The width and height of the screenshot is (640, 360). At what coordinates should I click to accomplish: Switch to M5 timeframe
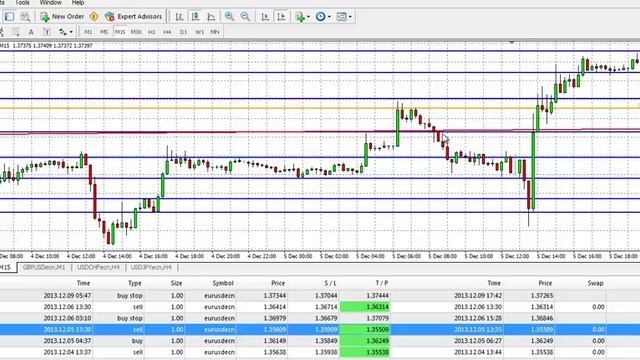pos(104,32)
